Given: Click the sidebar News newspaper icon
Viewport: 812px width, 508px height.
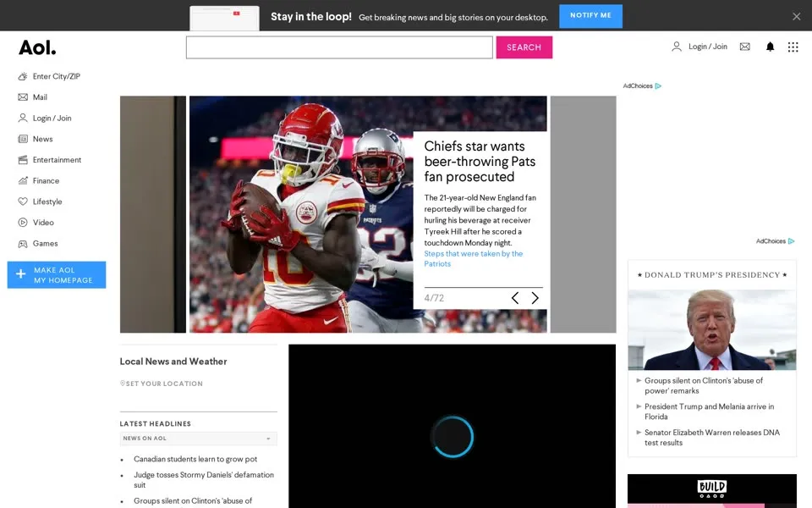Looking at the screenshot, I should click(x=23, y=139).
